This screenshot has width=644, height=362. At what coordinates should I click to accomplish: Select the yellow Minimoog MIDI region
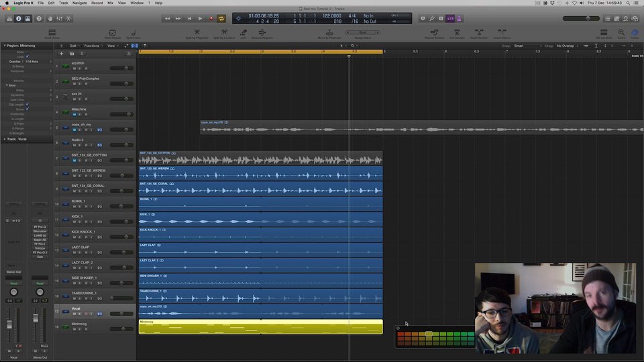coord(261,326)
